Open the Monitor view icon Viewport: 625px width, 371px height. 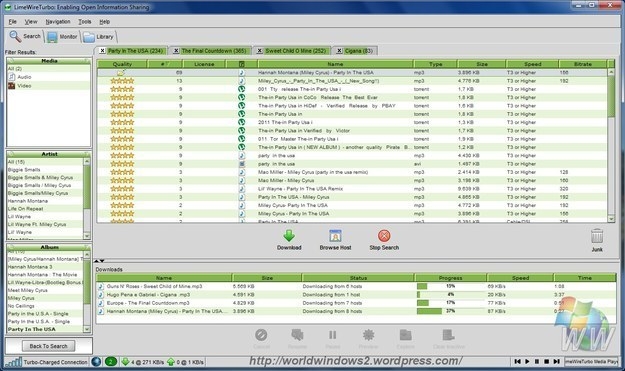[x=52, y=37]
